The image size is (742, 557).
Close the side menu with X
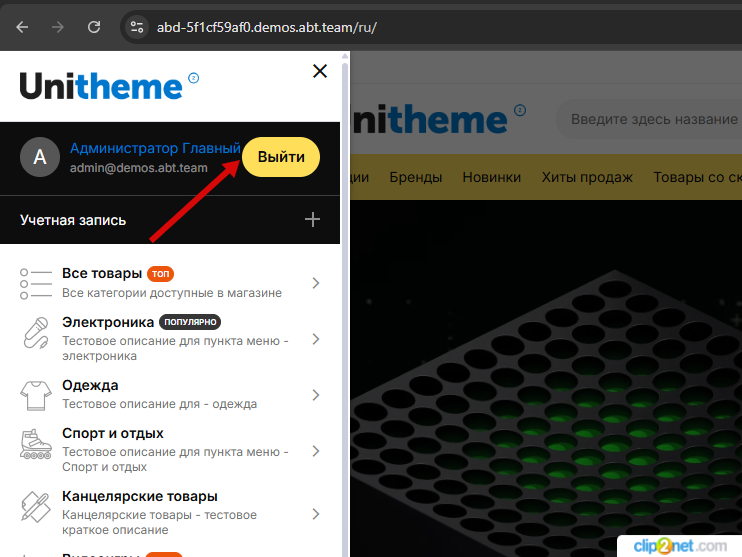[x=320, y=71]
